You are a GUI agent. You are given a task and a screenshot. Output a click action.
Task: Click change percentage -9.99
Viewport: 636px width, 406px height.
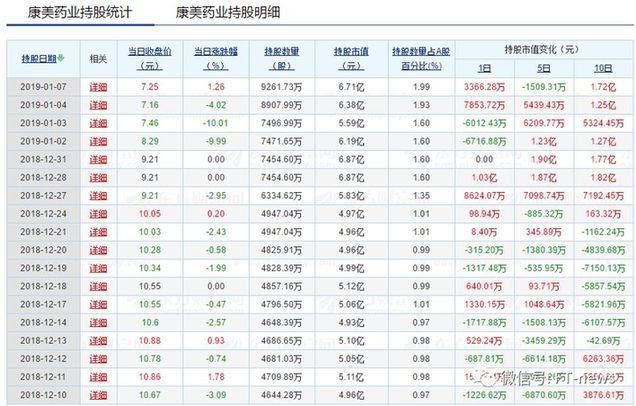[215, 142]
